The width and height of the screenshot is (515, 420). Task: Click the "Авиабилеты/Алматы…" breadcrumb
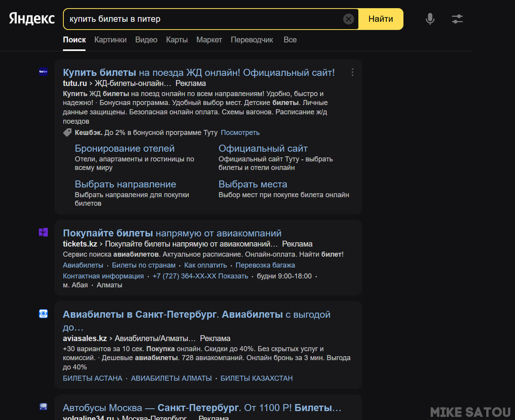coord(155,338)
